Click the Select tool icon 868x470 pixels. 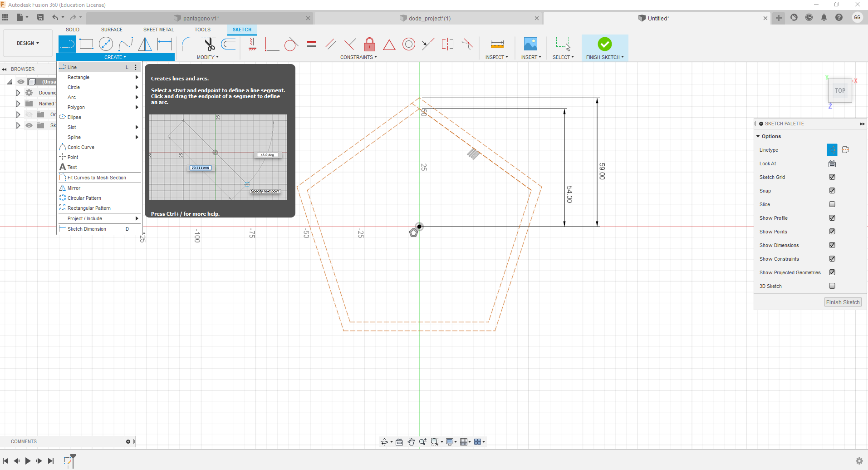click(x=563, y=44)
